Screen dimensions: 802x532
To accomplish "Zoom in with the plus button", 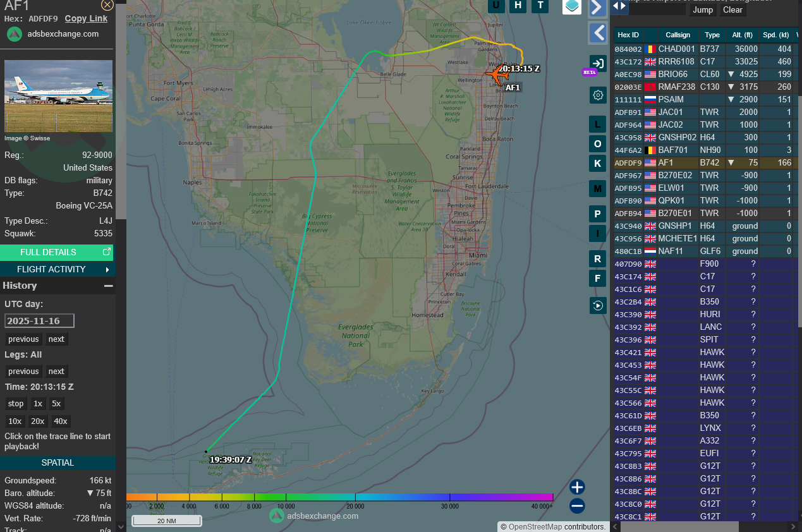I will coord(576,487).
